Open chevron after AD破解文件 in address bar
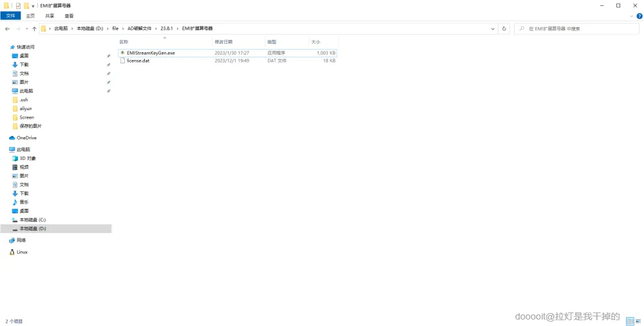The height and width of the screenshot is (326, 644). (156, 28)
